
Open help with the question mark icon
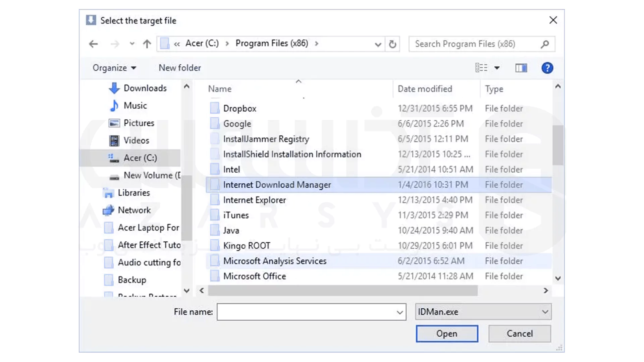(x=547, y=68)
